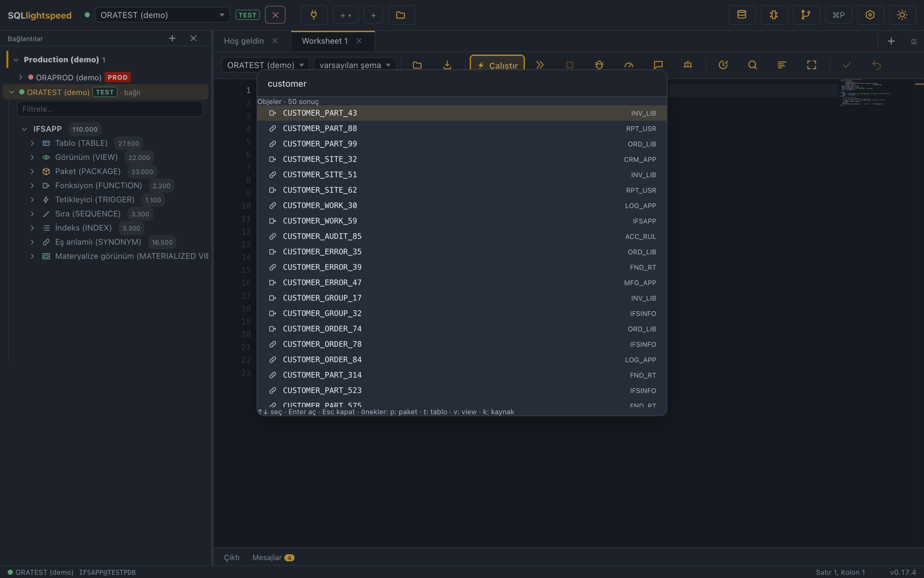Click the bug debug icon in worksheet toolbar
The width and height of the screenshot is (924, 578).
point(599,65)
